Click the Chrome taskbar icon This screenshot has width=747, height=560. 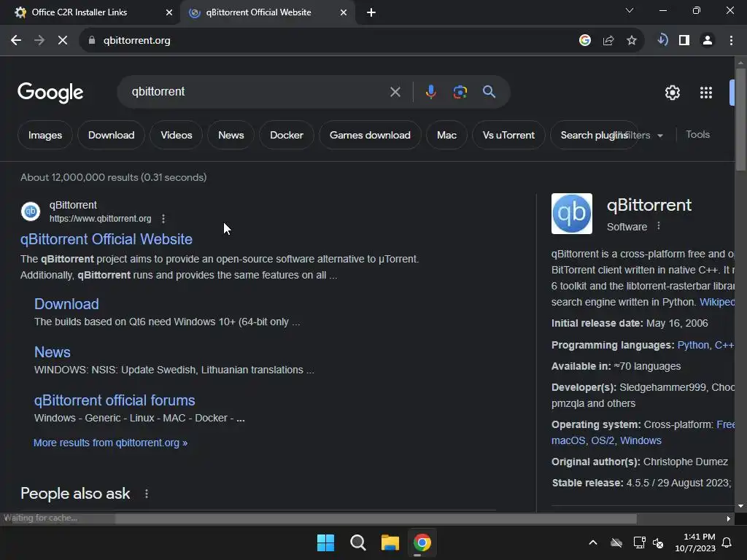[422, 542]
